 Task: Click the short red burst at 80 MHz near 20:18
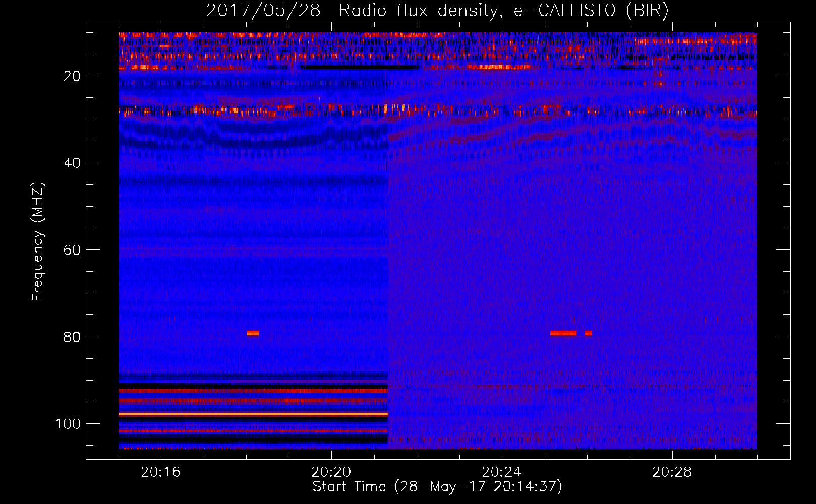[x=253, y=333]
